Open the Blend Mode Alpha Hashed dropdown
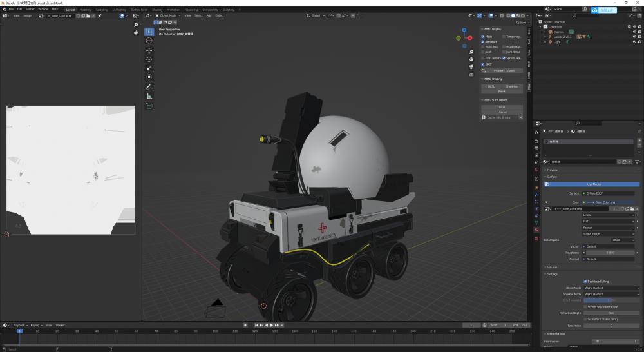This screenshot has height=352, width=644. tap(612, 288)
